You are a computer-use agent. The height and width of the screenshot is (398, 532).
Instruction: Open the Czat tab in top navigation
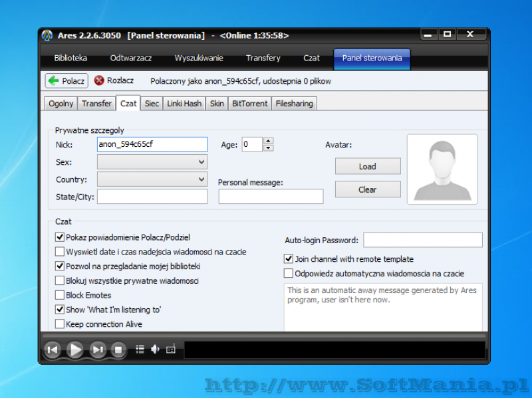click(x=311, y=58)
